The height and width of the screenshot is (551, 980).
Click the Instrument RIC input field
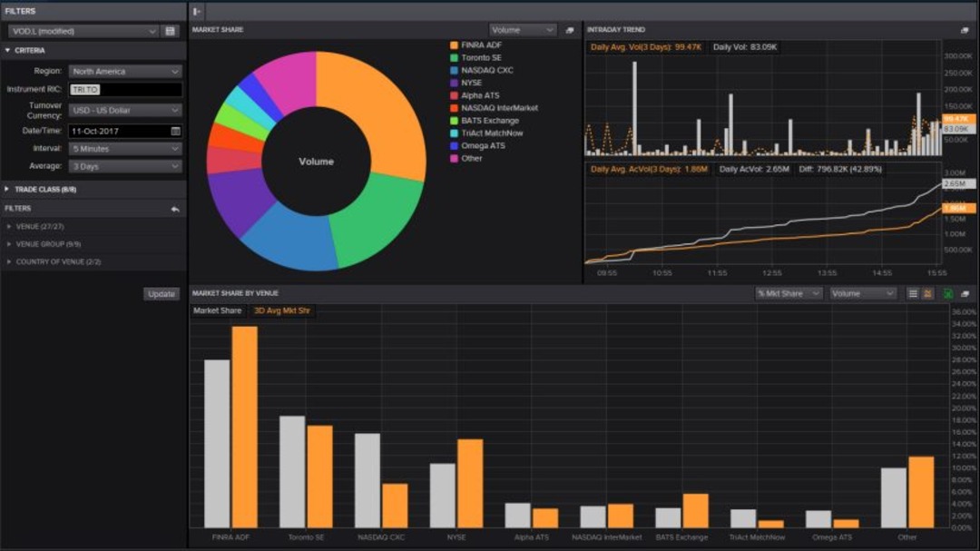[124, 89]
